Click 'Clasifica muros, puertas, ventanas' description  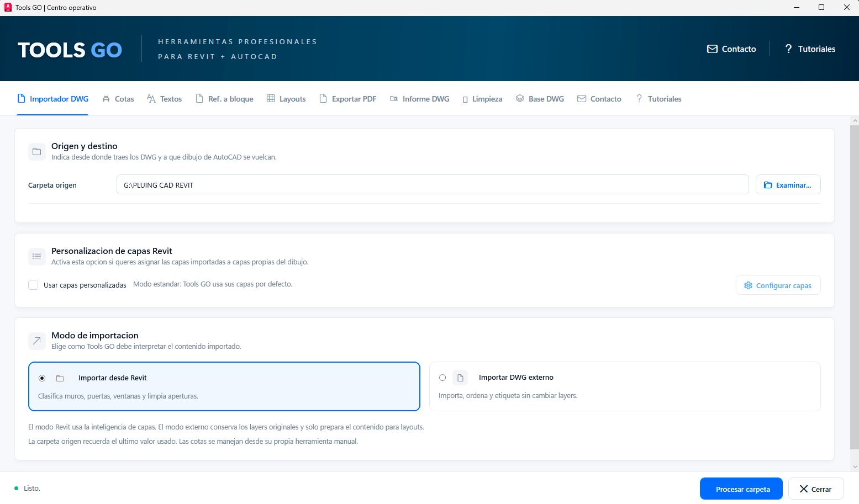point(118,396)
